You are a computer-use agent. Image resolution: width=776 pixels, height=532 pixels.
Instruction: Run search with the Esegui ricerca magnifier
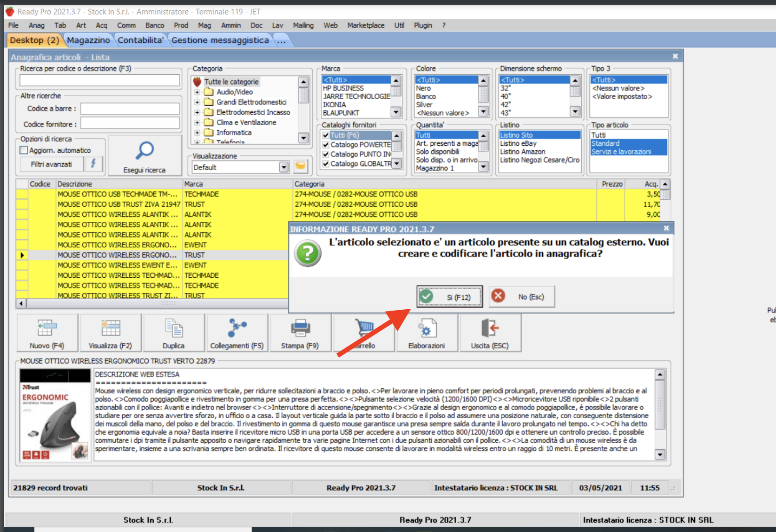tap(144, 156)
